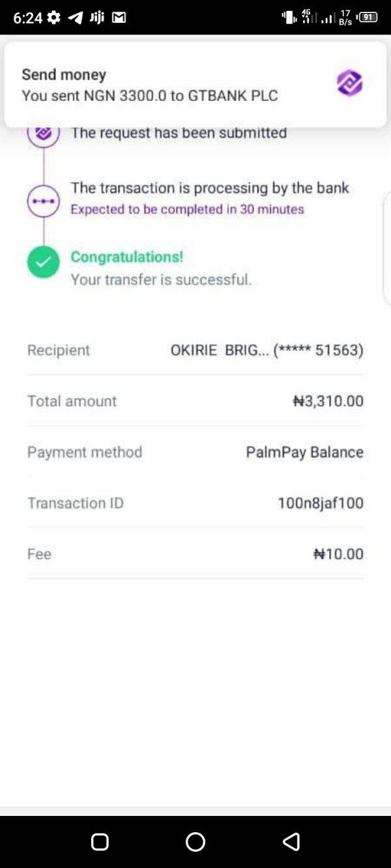Tap the request submitted step icon
Image resolution: width=391 pixels, height=868 pixels.
click(x=44, y=133)
